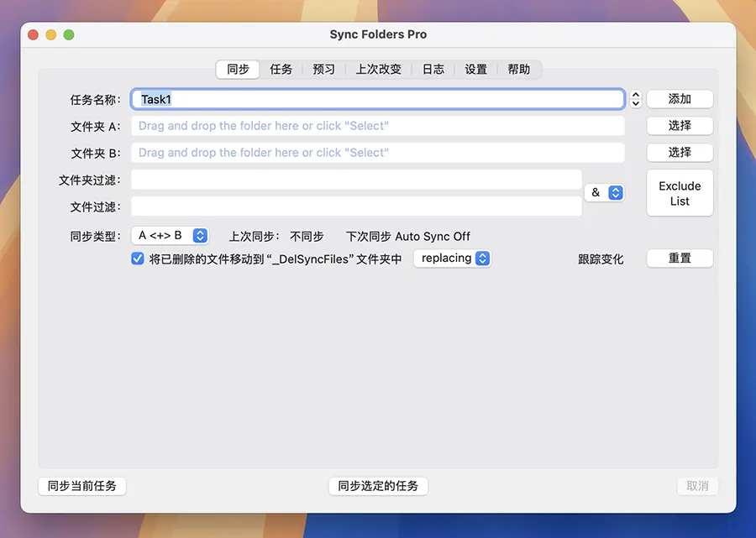
Task: Switch to the 任务 tab
Action: point(281,70)
